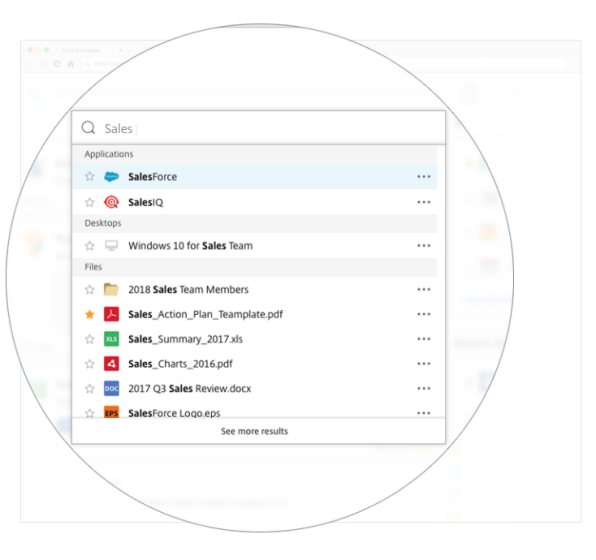Click the EPS icon for SalesForce Logo.eps
Screen dimensions: 596x560
pos(111,412)
